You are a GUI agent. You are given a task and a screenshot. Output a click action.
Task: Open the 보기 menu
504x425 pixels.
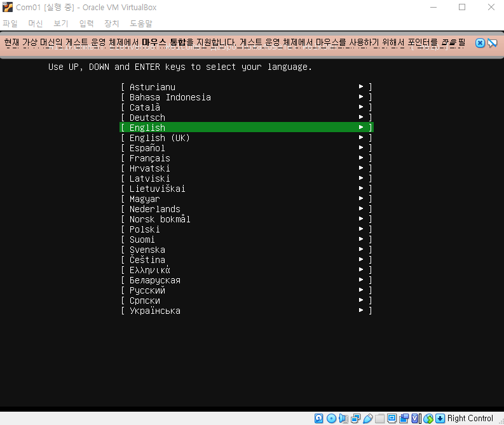[61, 24]
